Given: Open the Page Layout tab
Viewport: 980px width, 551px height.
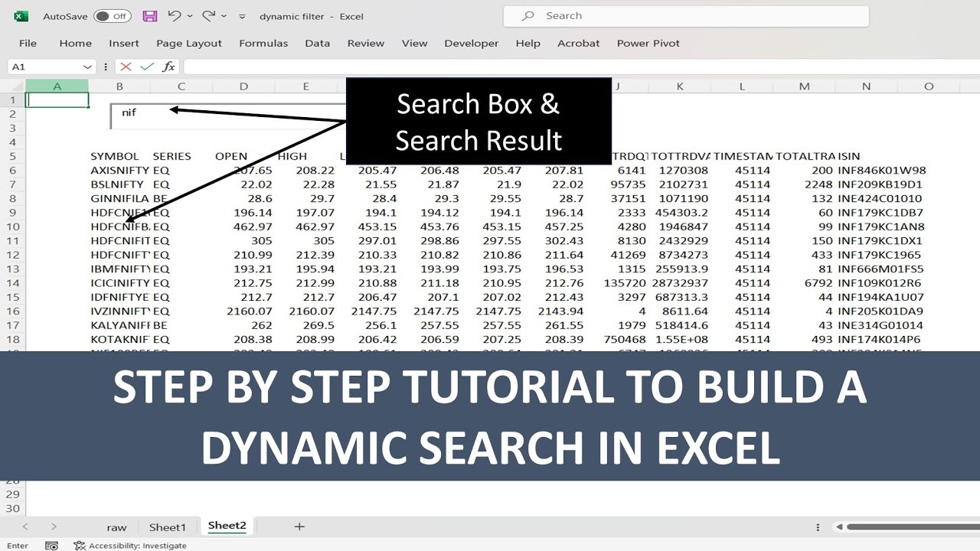Looking at the screenshot, I should point(189,44).
